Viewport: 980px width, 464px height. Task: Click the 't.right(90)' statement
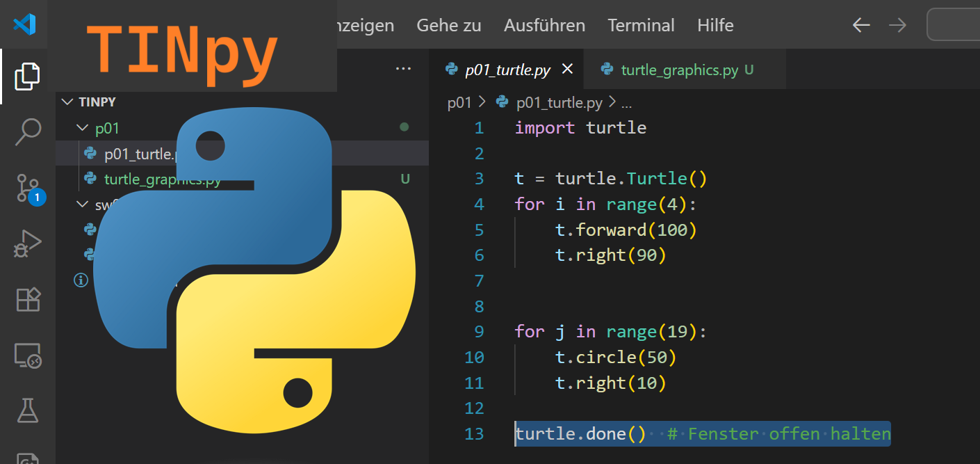(610, 255)
